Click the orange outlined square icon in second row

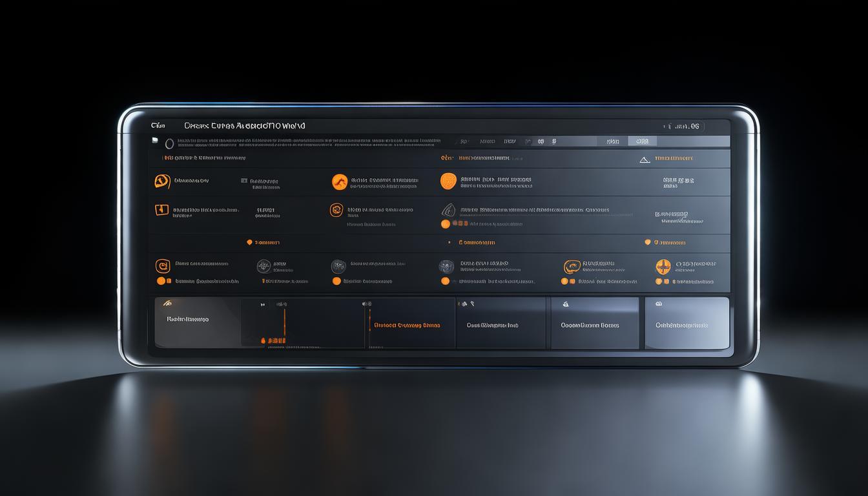coord(161,210)
